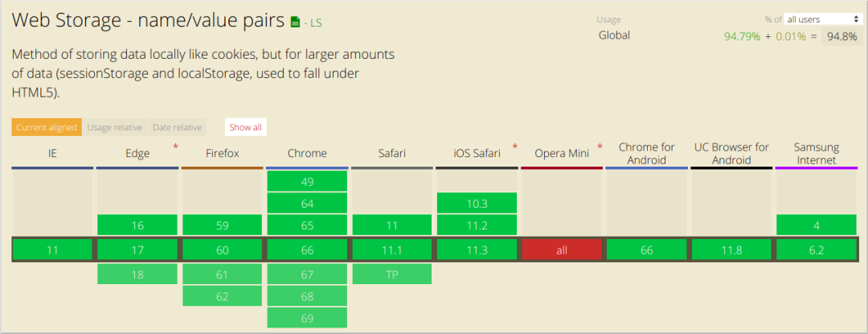Click the red asterisk beside Opera Mini
This screenshot has width=868, height=334.
pyautogui.click(x=599, y=146)
